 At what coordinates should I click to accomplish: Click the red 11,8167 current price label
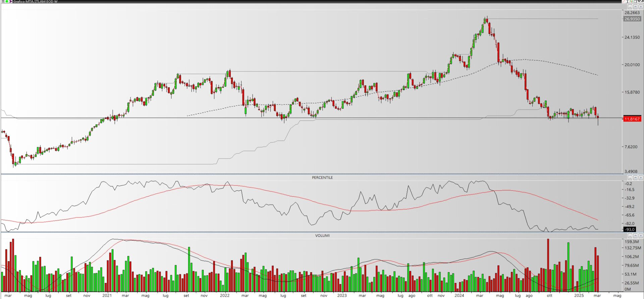point(632,119)
